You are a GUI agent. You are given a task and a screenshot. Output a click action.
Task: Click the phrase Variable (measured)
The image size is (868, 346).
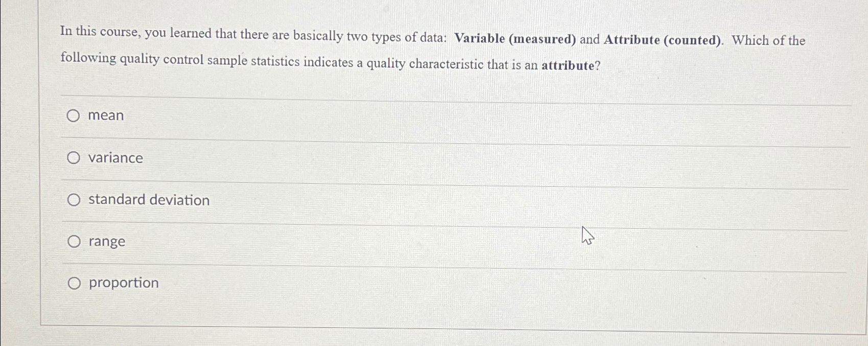pyautogui.click(x=515, y=39)
